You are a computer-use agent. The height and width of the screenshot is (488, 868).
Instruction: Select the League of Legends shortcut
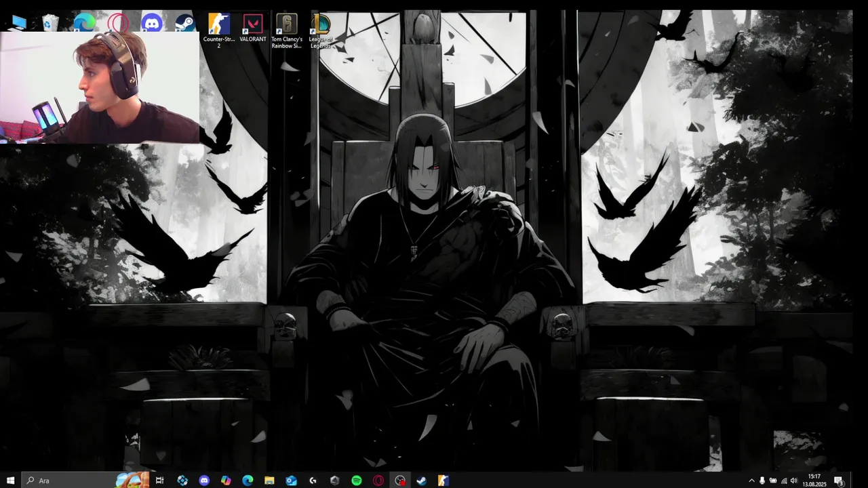321,30
